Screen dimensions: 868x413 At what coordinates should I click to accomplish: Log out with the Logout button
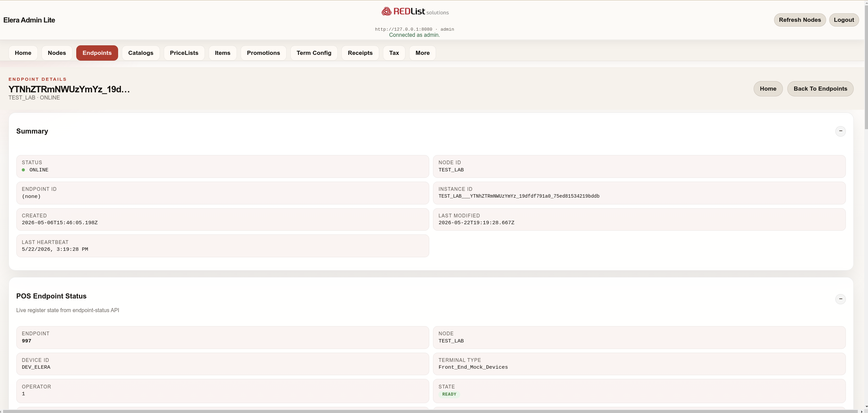pos(844,20)
